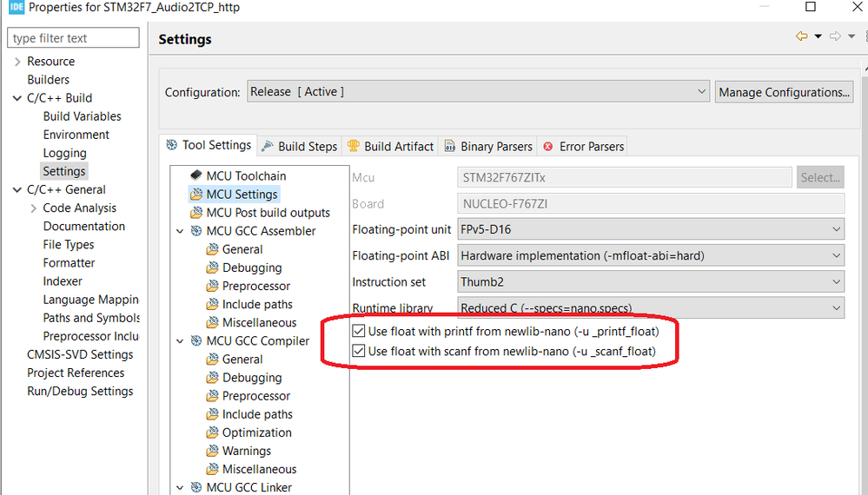Image resolution: width=868 pixels, height=495 pixels.
Task: Select Builders in the properties tree
Action: 48,80
